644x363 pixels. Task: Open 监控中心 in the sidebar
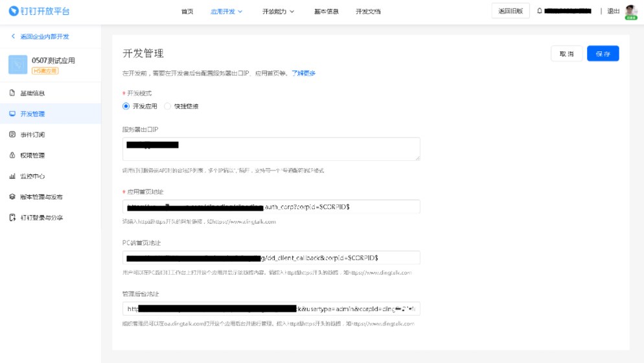(32, 176)
